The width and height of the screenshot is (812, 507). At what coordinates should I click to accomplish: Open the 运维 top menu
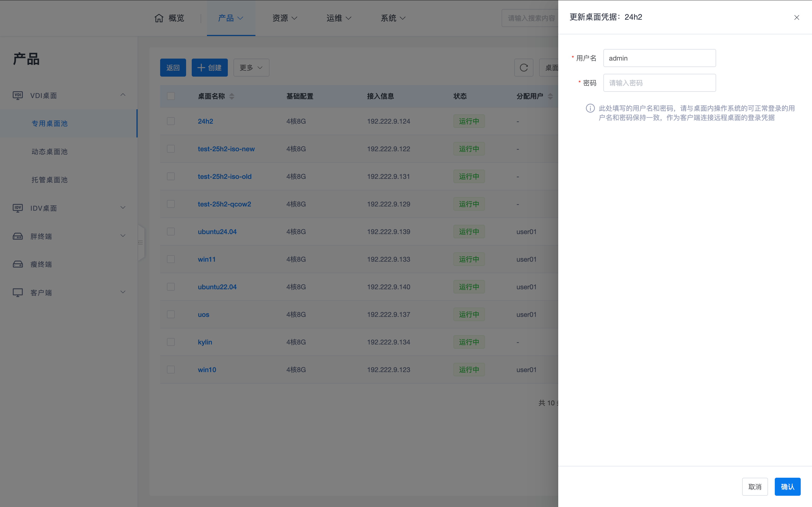click(339, 18)
